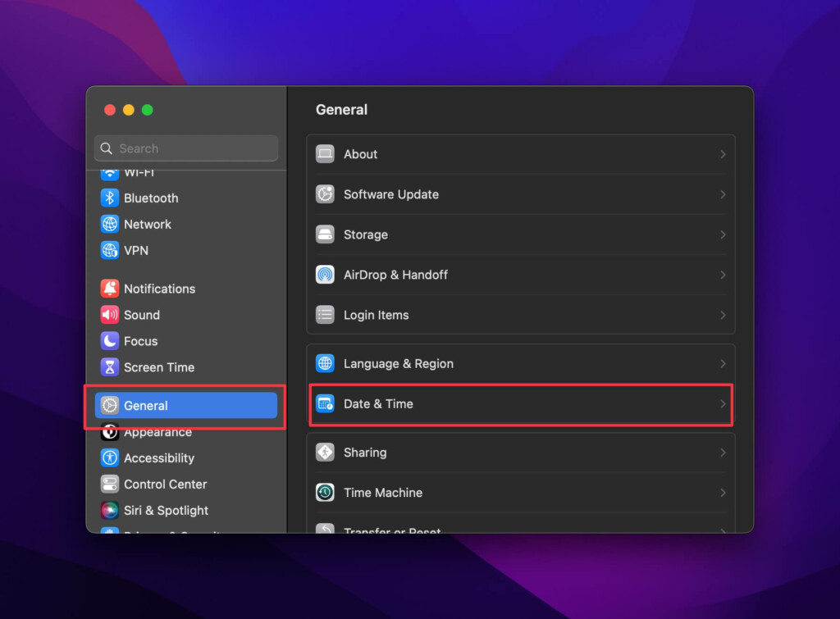840x619 pixels.
Task: Switch to Control Center in sidebar
Action: point(165,485)
